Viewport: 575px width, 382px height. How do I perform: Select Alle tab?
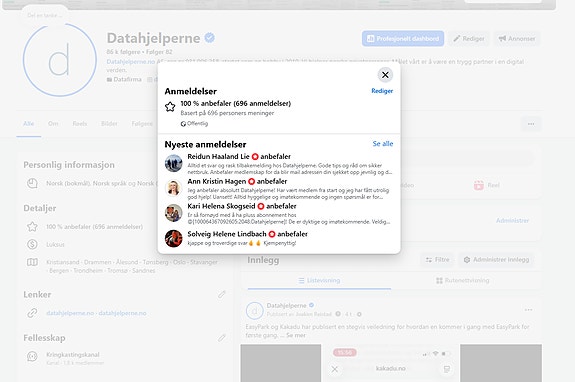(29, 124)
